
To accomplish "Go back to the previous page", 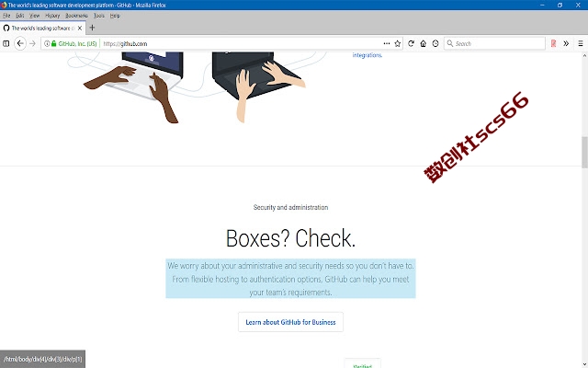I will tap(20, 43).
